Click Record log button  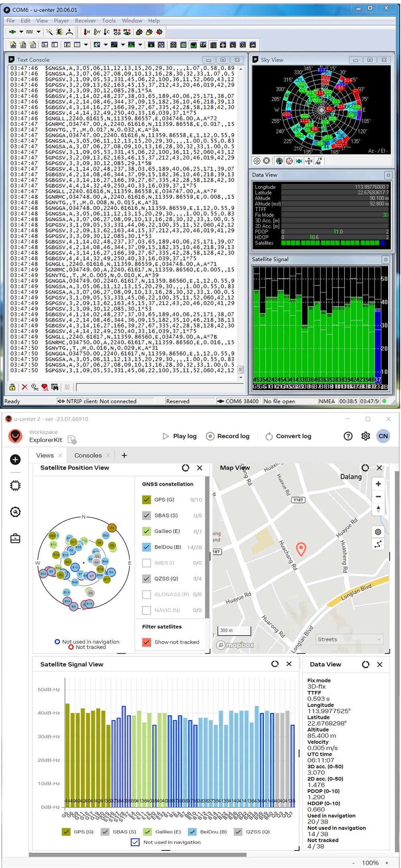[228, 436]
